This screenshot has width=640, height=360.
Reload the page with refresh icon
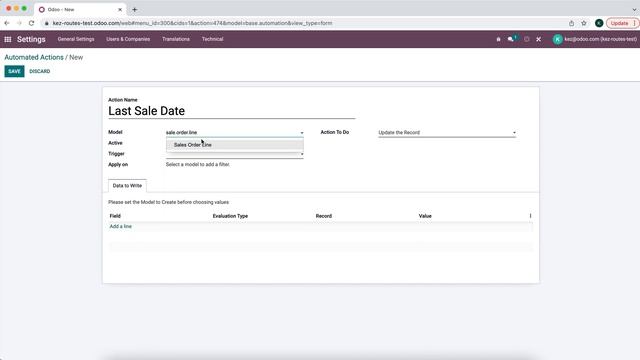31,23
